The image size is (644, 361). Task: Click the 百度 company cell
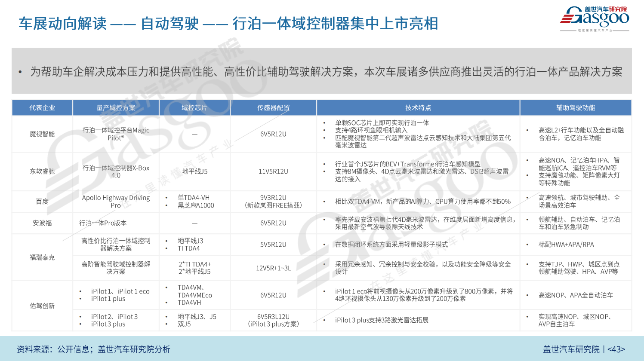(x=42, y=202)
